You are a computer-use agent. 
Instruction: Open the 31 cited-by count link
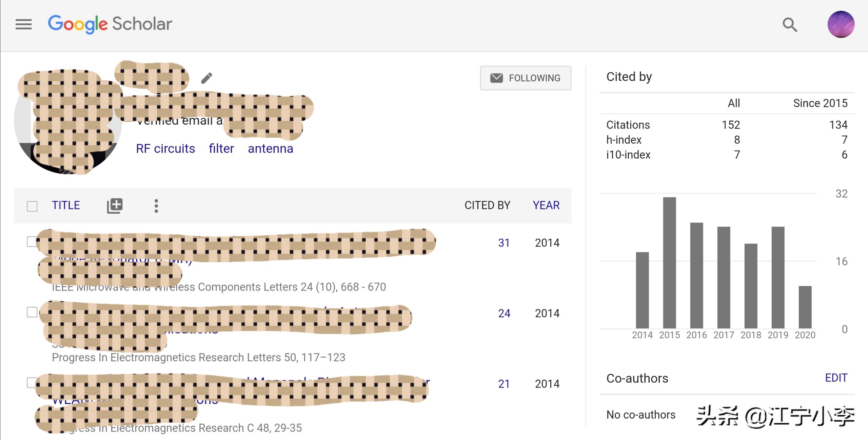504,243
